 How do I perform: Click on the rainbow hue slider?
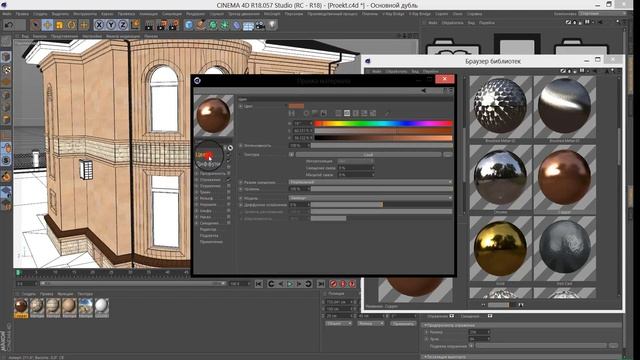pyautogui.click(x=383, y=123)
